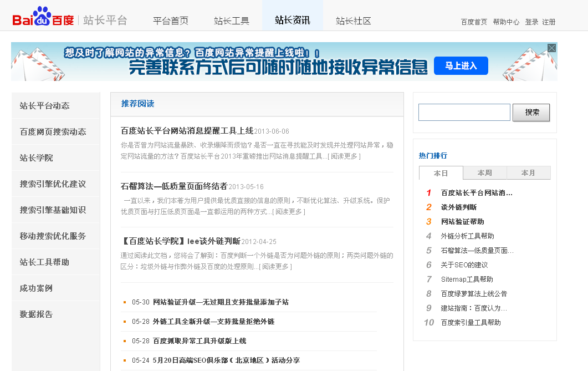Click 阅读更多 under lee谈外链判断 article
This screenshot has width=588, height=371.
pyautogui.click(x=275, y=267)
